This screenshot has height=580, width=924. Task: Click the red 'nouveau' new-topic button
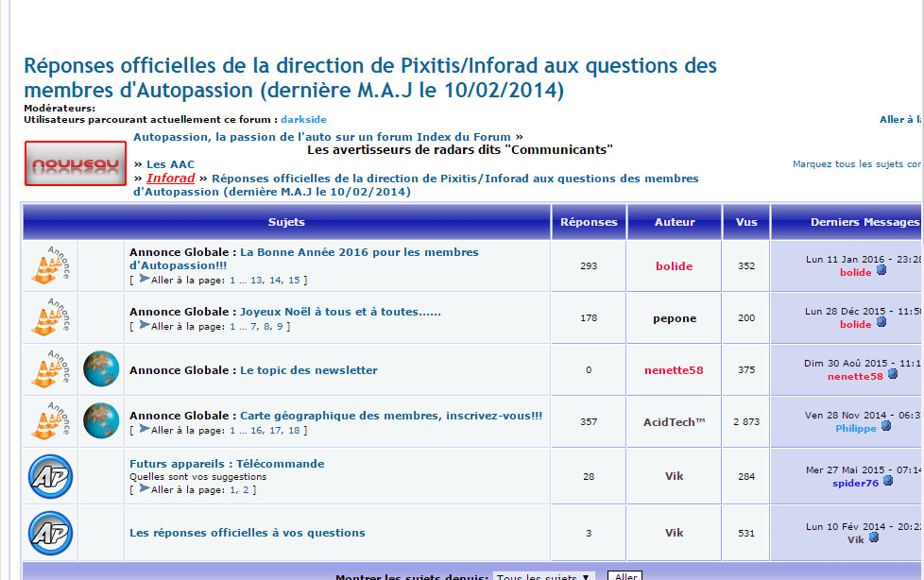pos(76,163)
